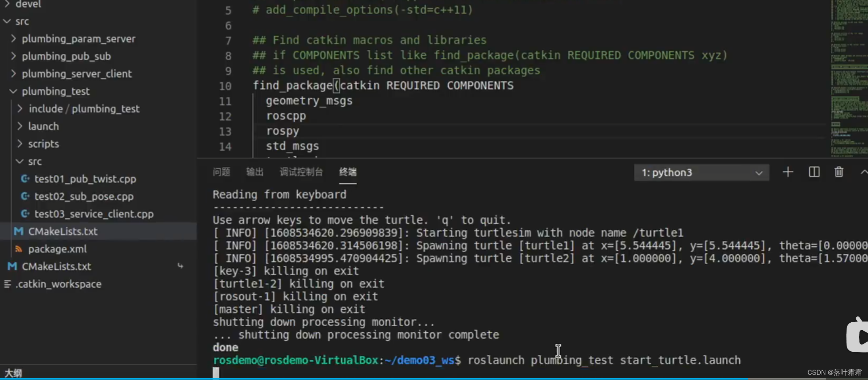Click 'find_package' text on line 10
868x380 pixels.
point(293,86)
